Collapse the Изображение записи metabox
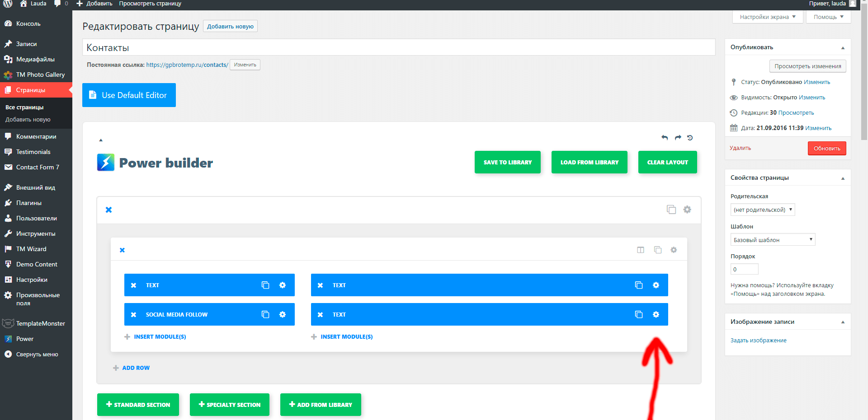 843,322
